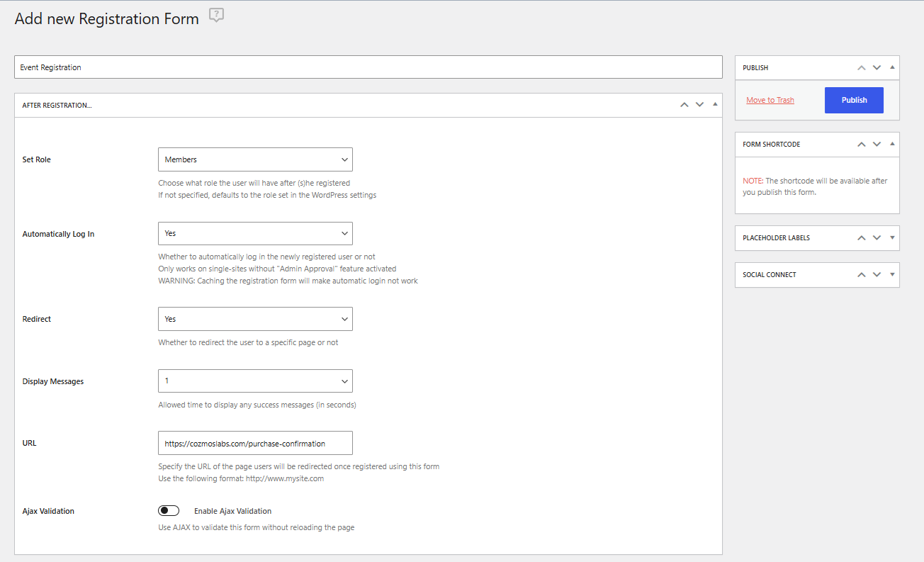Click the Publish button
This screenshot has width=924, height=562.
(x=854, y=100)
